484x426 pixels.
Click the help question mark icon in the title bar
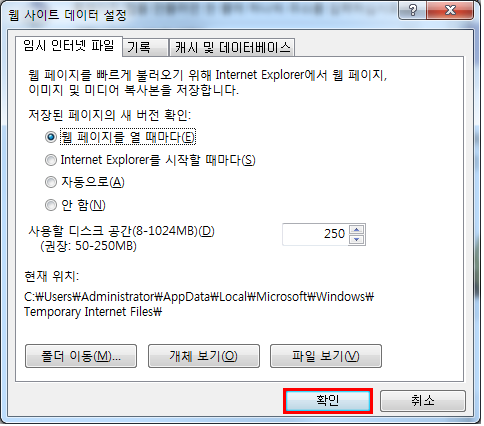point(412,10)
